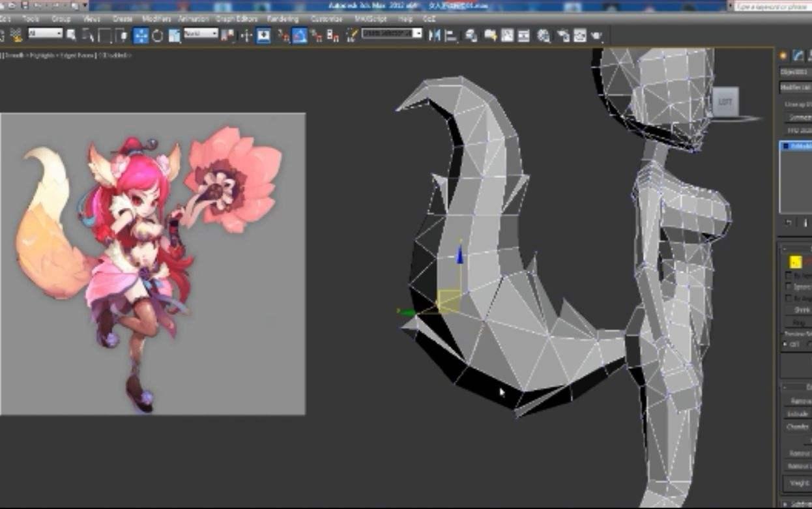Toggle 3D Snaps button
812x509 pixels.
tap(283, 35)
